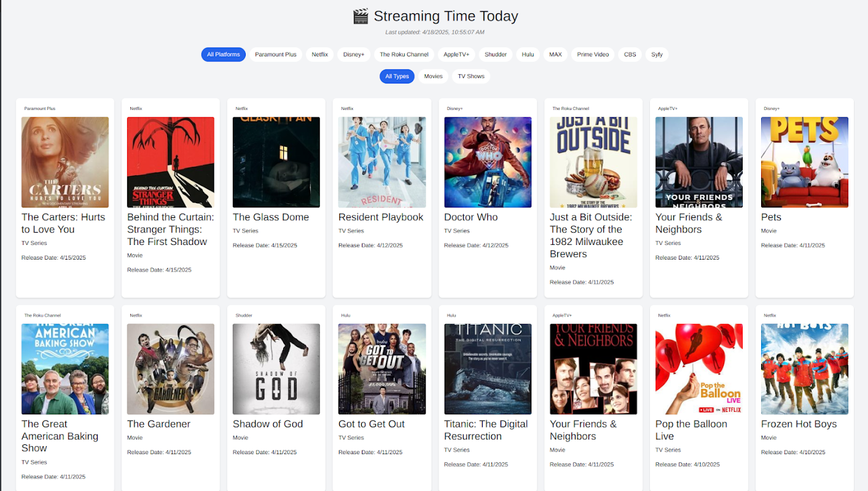Open Your Friends & Neighbors TV Series poster
Screen dimensions: 868x491
pos(699,163)
